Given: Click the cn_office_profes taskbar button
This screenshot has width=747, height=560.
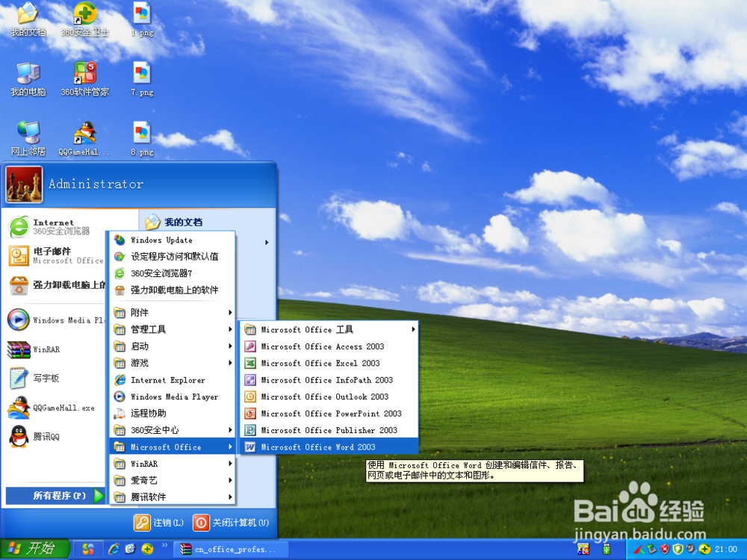Looking at the screenshot, I should [231, 549].
